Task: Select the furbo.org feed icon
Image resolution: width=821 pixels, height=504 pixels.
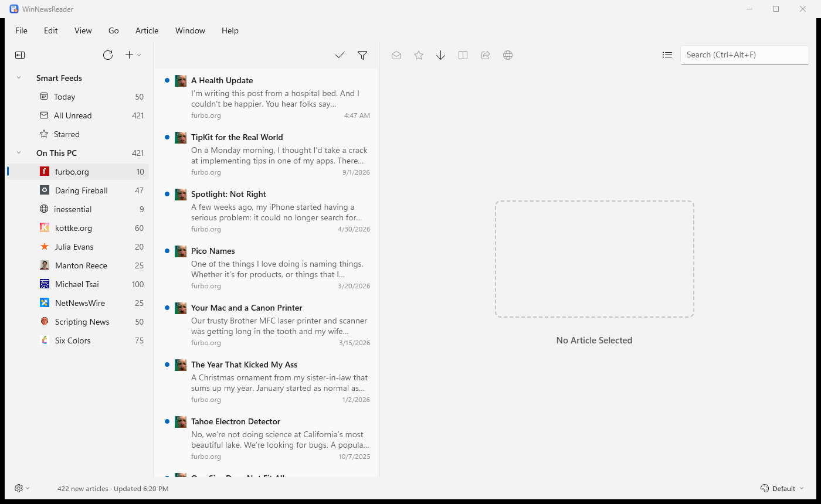Action: click(x=45, y=172)
